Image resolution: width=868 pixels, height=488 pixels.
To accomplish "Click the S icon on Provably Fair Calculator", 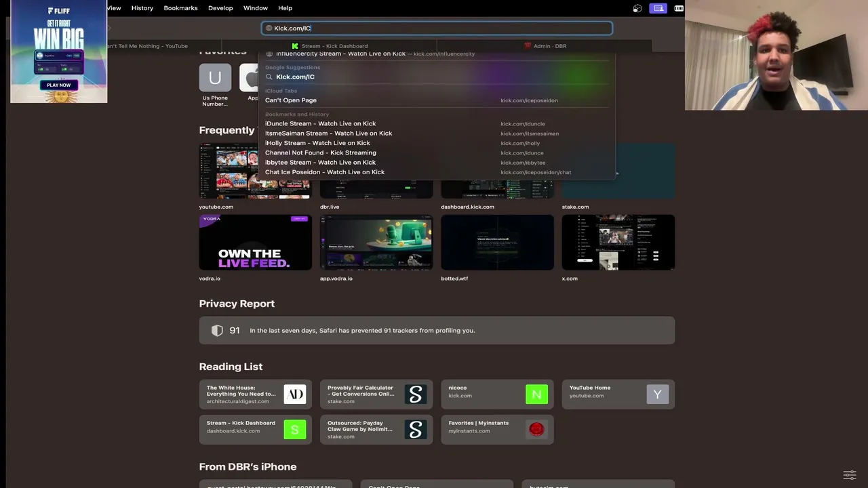I will point(416,394).
